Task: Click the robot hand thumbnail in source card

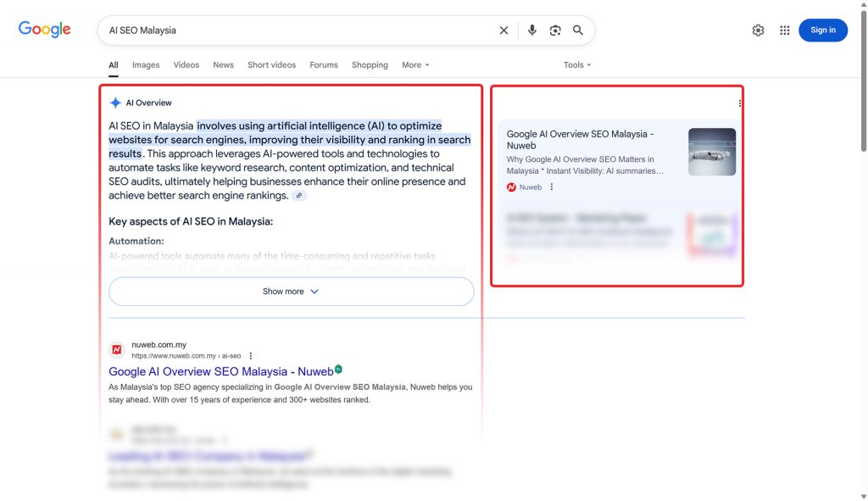Action: click(712, 152)
